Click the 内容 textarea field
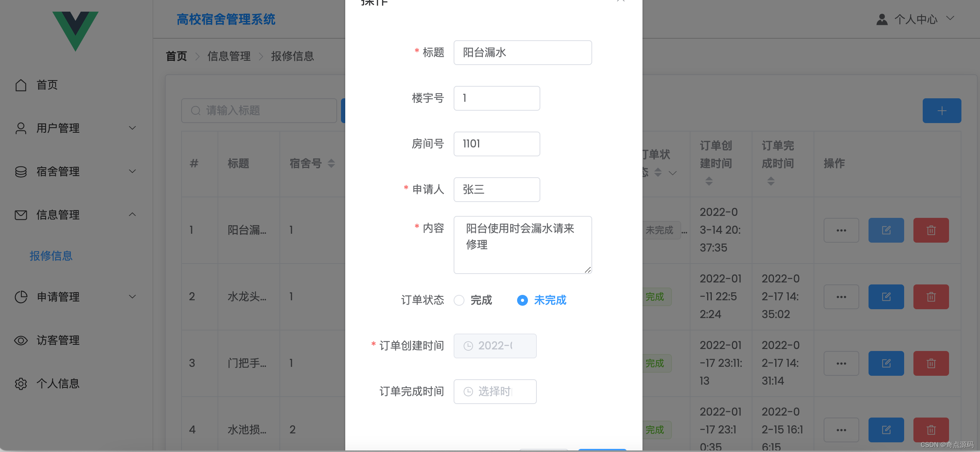The image size is (980, 452). [x=523, y=245]
